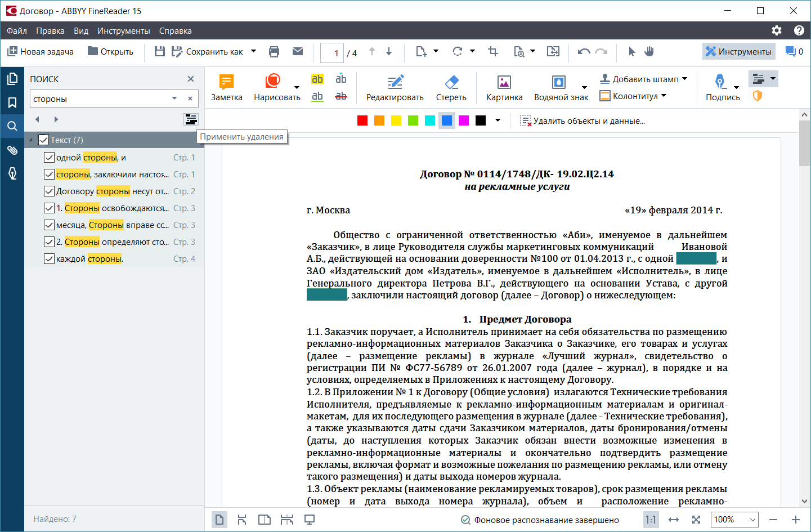811x532 pixels.
Task: Pick the red color swatch
Action: click(362, 120)
